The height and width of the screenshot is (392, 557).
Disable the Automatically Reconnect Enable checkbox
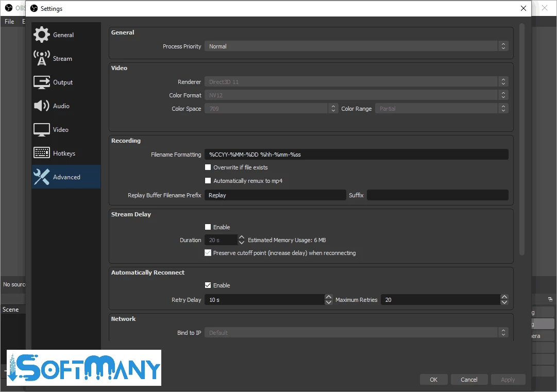[x=208, y=285]
